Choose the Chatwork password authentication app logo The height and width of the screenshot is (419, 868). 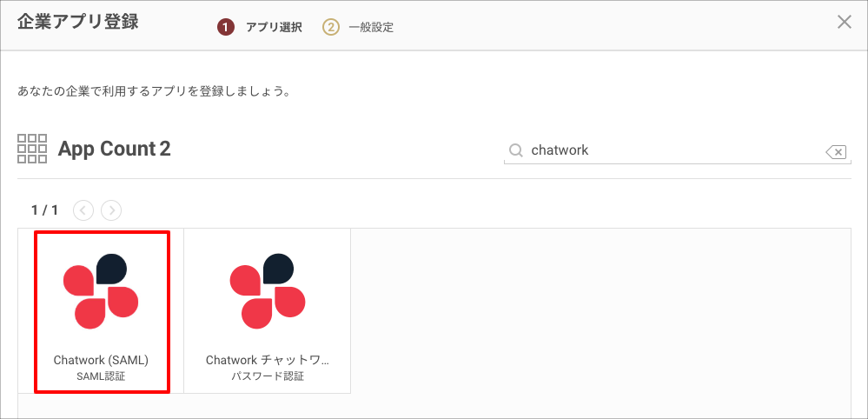click(x=268, y=290)
